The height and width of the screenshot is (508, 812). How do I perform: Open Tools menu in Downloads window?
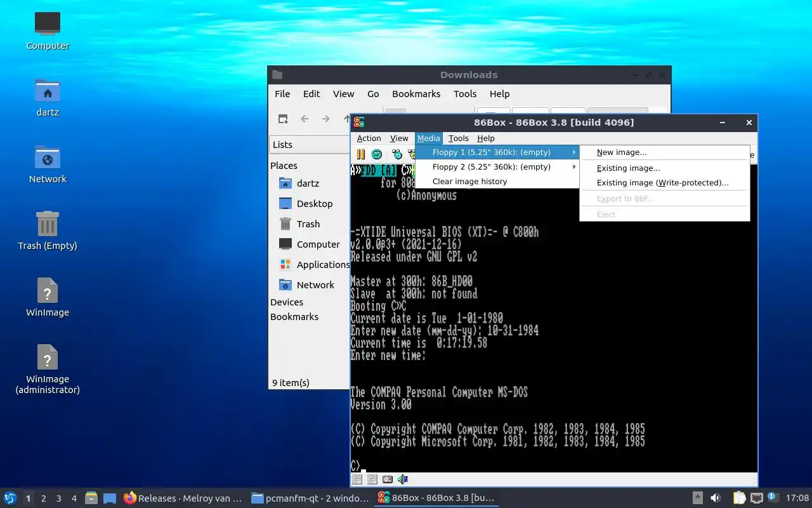tap(465, 94)
